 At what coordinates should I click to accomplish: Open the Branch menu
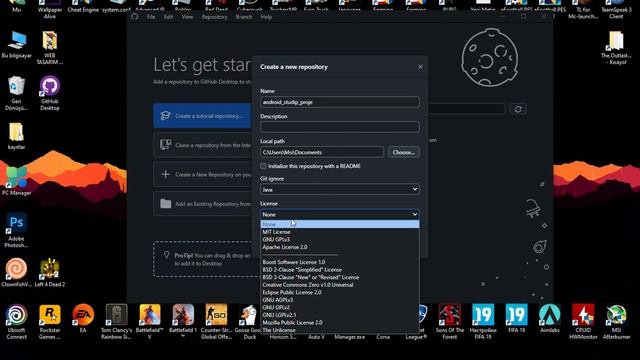point(244,17)
